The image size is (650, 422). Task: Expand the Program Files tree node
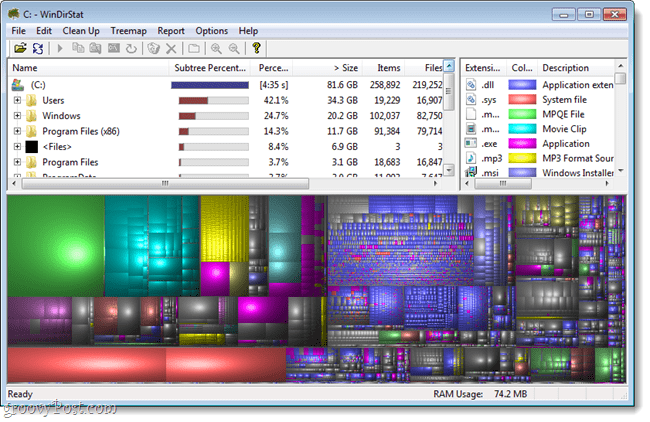[x=17, y=162]
